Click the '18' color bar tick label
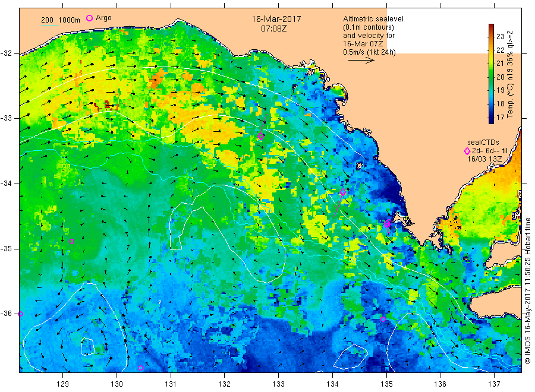Viewport: 535px width, 392px height. (500, 103)
